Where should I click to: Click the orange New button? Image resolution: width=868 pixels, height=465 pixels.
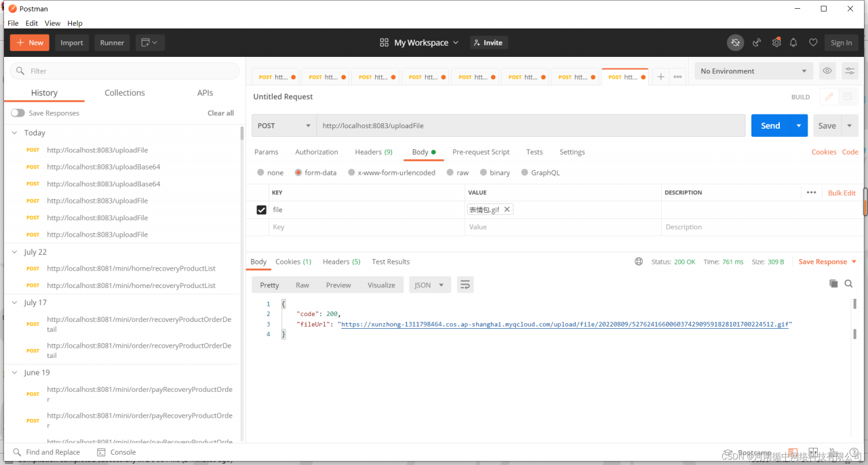pos(29,43)
